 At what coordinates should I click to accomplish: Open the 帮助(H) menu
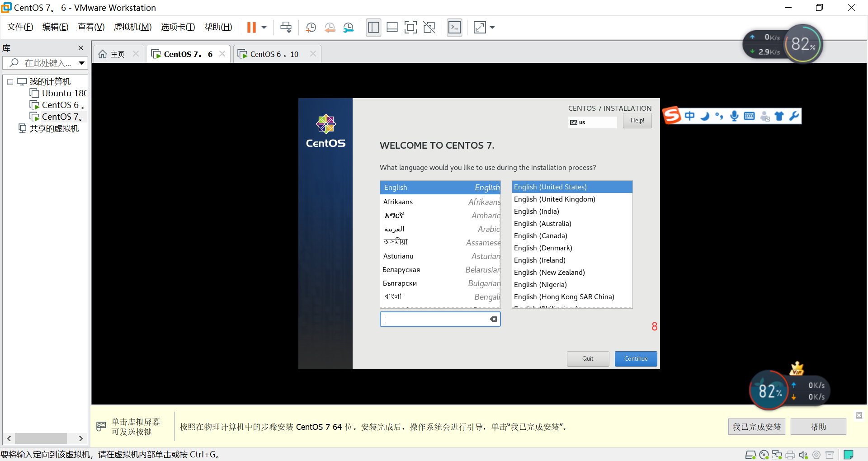[x=218, y=27]
